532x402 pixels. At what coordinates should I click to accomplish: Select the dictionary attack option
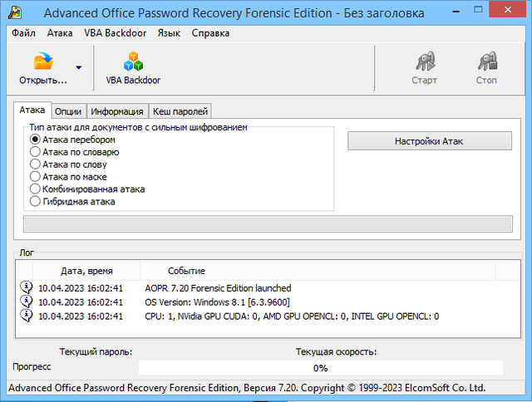[x=35, y=152]
